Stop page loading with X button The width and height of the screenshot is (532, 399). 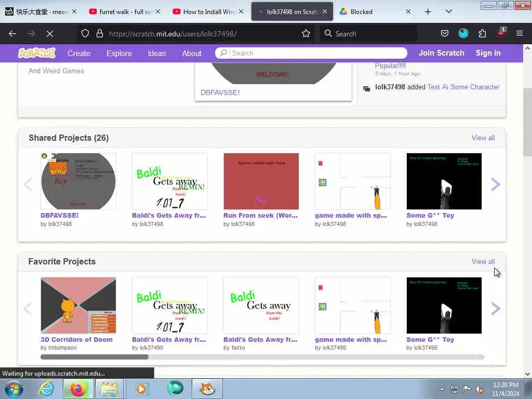[x=50, y=34]
